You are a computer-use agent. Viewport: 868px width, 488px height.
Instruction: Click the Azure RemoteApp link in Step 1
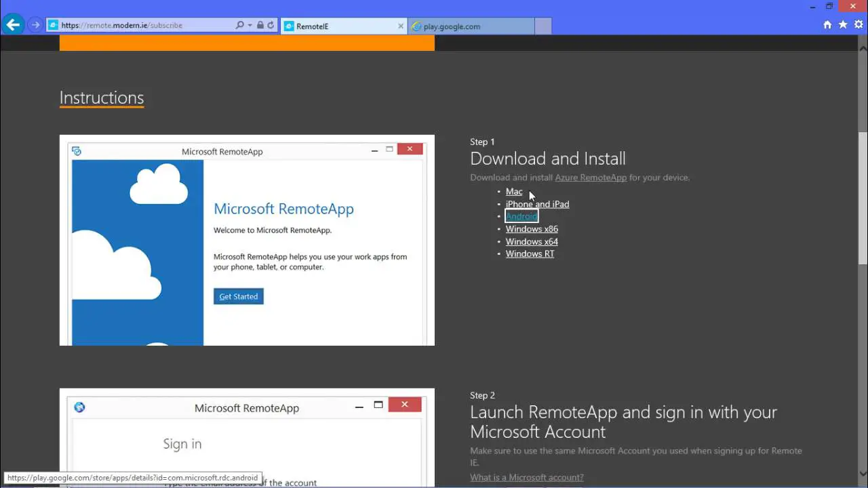[x=591, y=177]
